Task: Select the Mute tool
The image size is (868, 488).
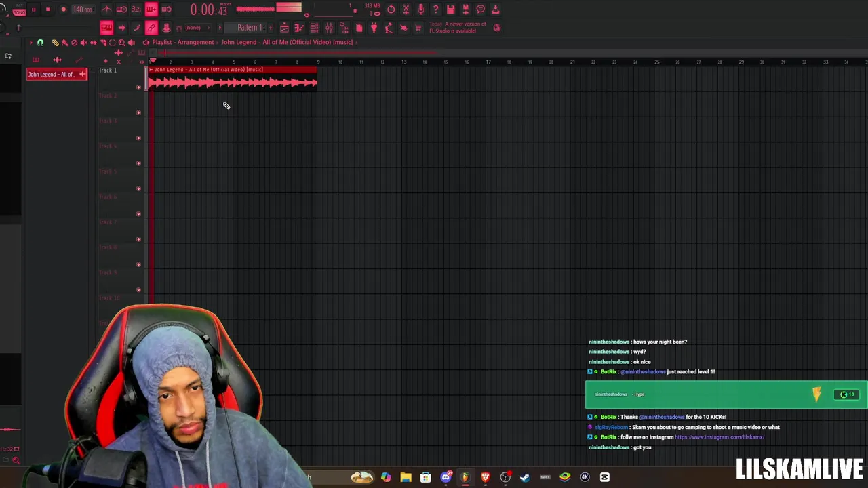Action: [x=83, y=42]
